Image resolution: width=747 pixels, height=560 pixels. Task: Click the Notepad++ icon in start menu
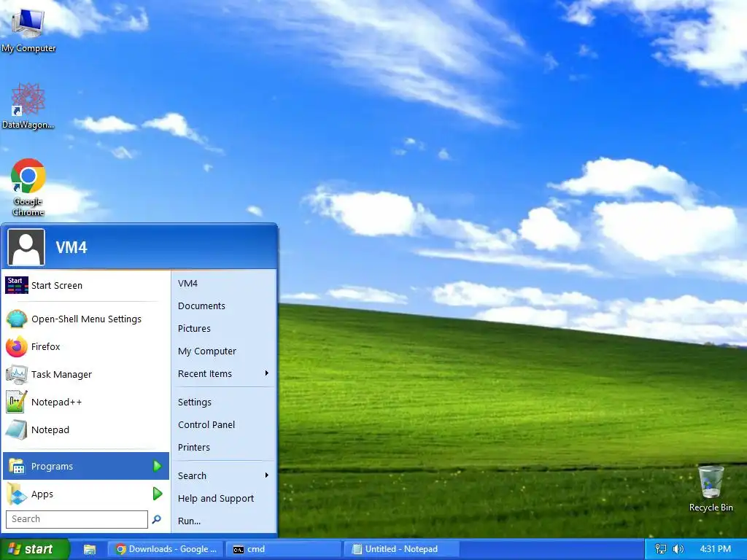point(17,402)
